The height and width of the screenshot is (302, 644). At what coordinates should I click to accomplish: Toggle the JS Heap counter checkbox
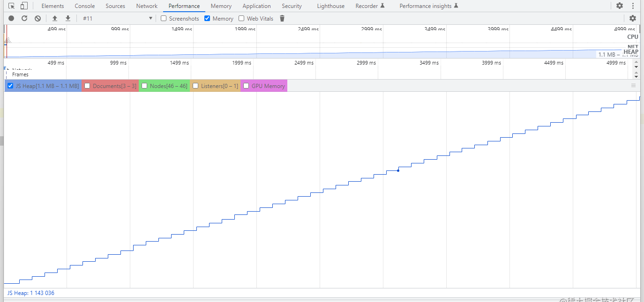10,86
